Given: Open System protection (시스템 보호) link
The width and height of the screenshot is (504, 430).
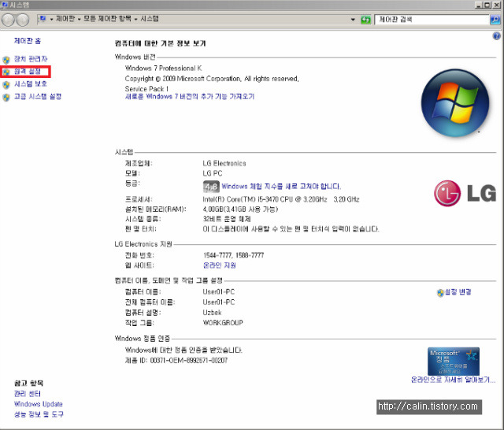Looking at the screenshot, I should (31, 84).
